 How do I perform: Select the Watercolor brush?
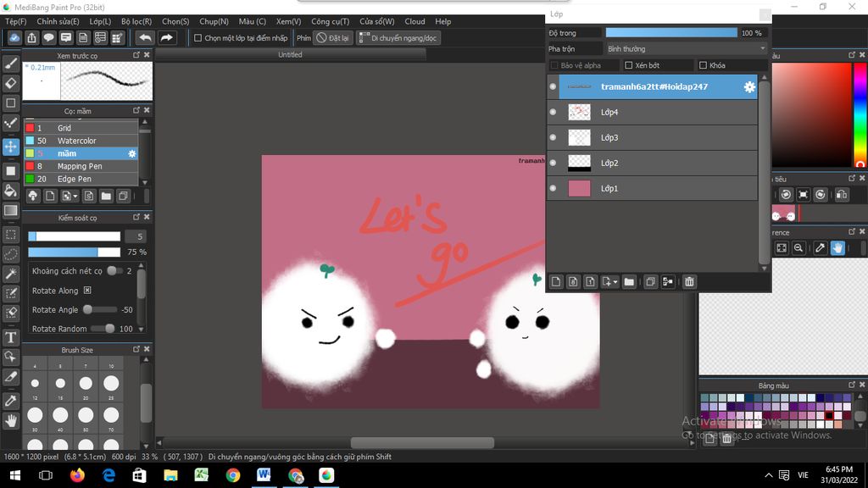pos(81,141)
